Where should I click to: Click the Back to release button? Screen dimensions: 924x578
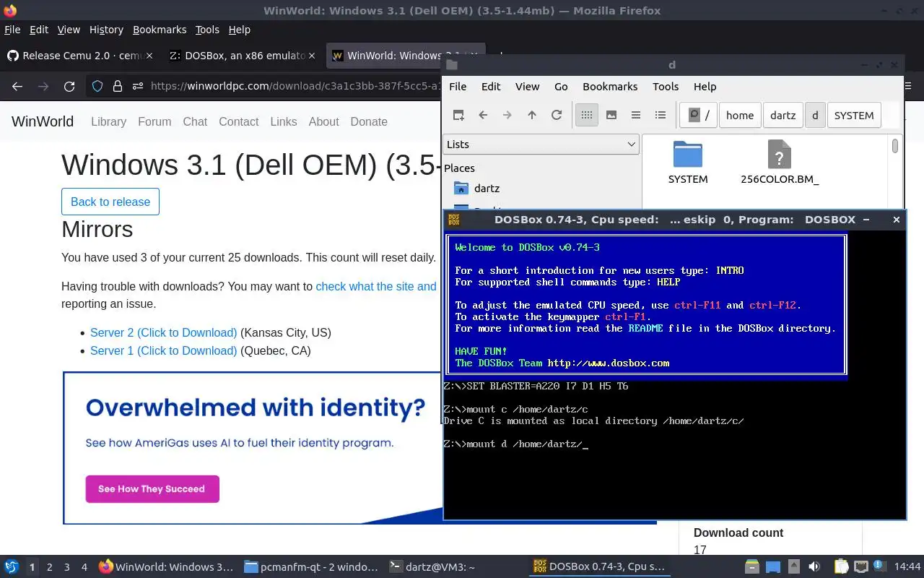tap(110, 202)
